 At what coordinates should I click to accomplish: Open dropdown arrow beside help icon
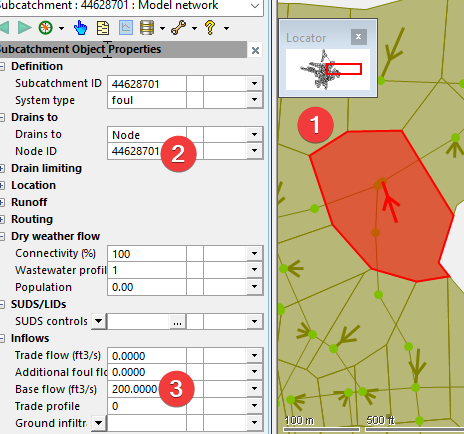tap(226, 28)
